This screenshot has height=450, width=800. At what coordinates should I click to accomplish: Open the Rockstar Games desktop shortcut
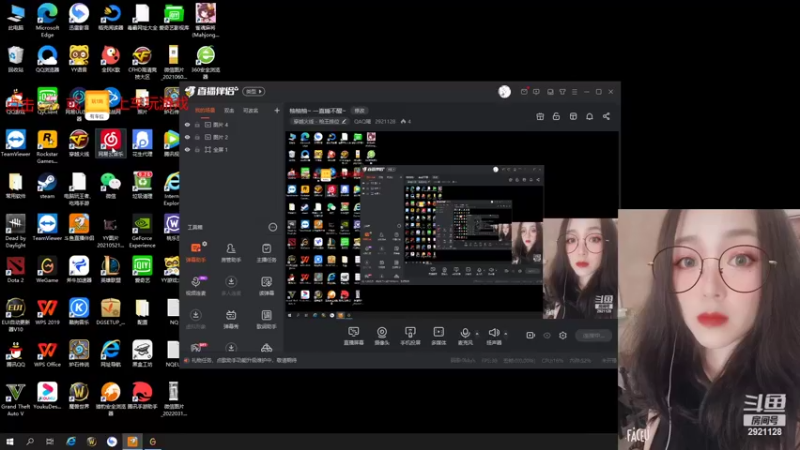tap(47, 147)
